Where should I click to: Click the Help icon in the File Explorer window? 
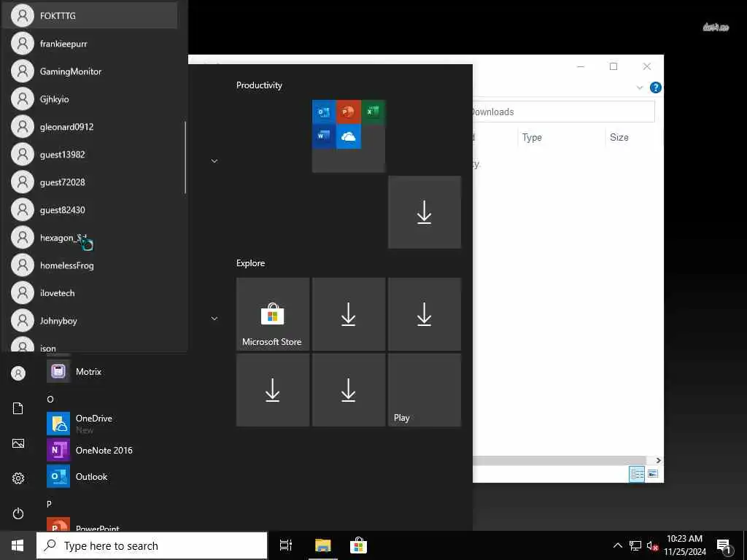click(x=656, y=87)
